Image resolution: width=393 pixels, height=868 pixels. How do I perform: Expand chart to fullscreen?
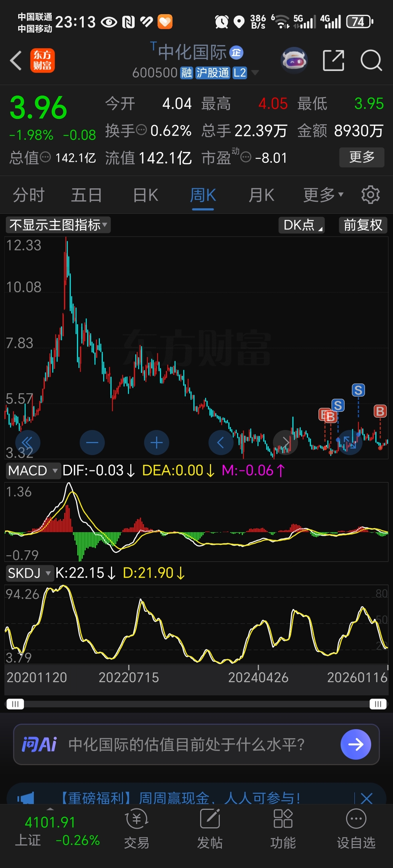pos(350,442)
